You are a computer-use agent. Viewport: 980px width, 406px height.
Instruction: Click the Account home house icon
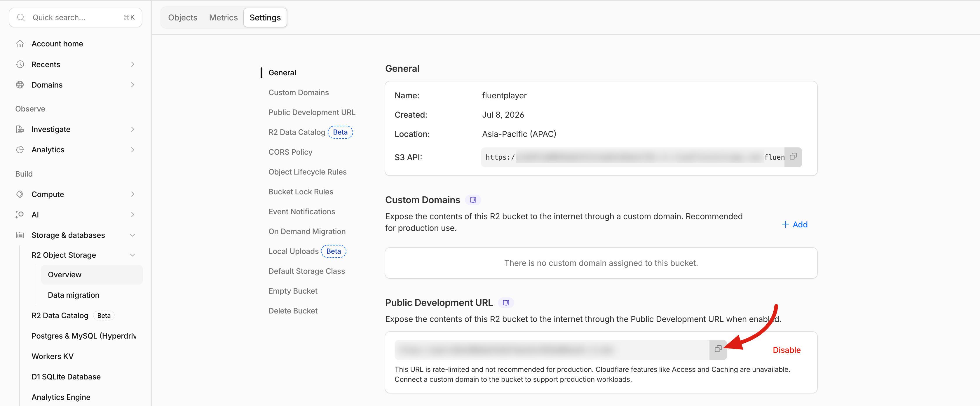pyautogui.click(x=20, y=44)
